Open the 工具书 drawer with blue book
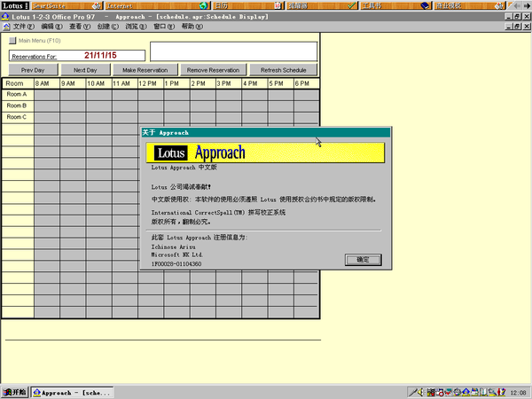532x399 pixels. coord(395,6)
